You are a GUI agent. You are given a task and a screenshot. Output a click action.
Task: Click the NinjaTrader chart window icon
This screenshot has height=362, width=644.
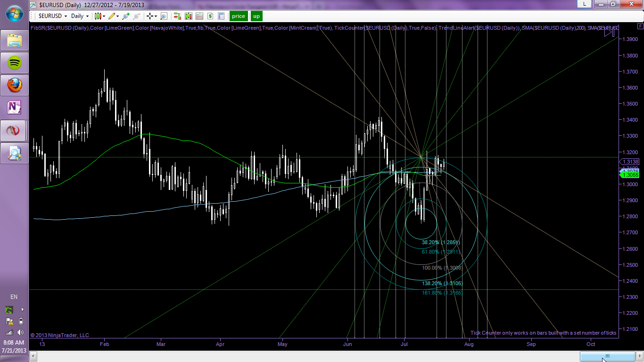point(33,4)
